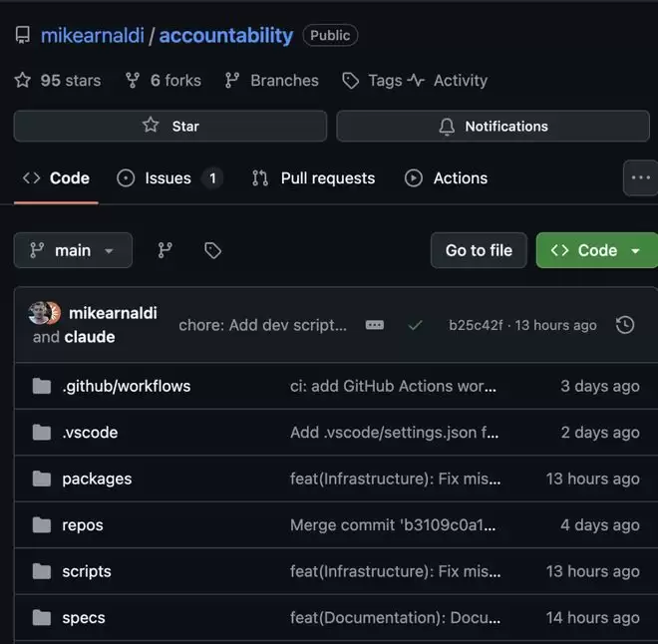The image size is (658, 644).
Task: Open commit history clock icon
Action: tap(625, 325)
